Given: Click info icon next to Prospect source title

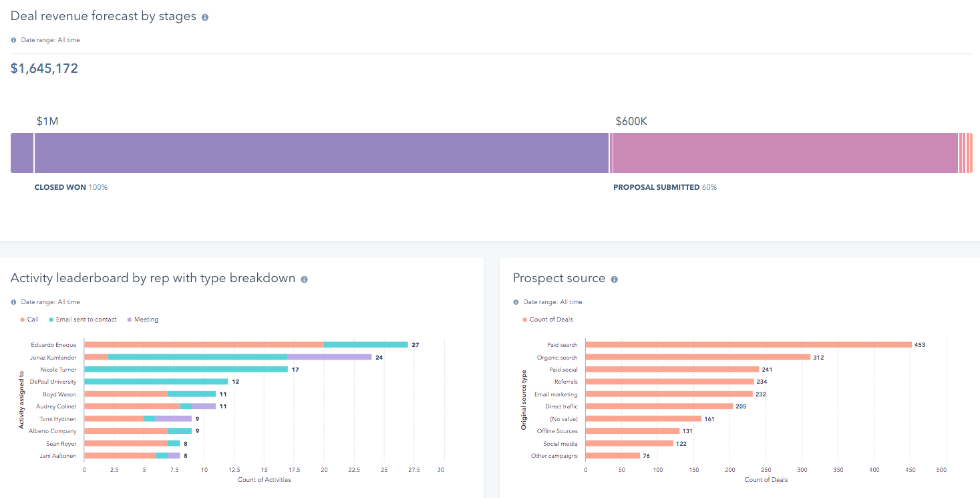Looking at the screenshot, I should (614, 279).
